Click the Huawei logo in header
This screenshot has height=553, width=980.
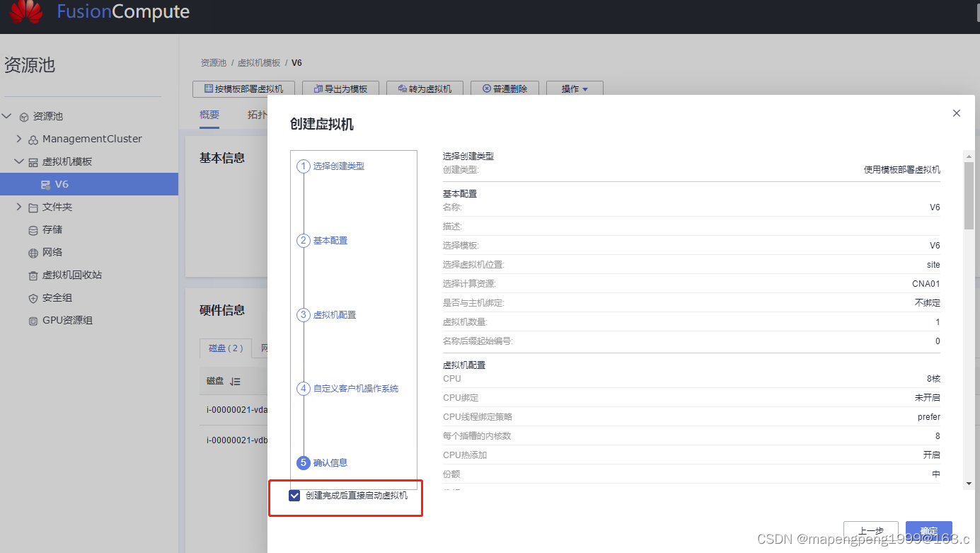[26, 11]
